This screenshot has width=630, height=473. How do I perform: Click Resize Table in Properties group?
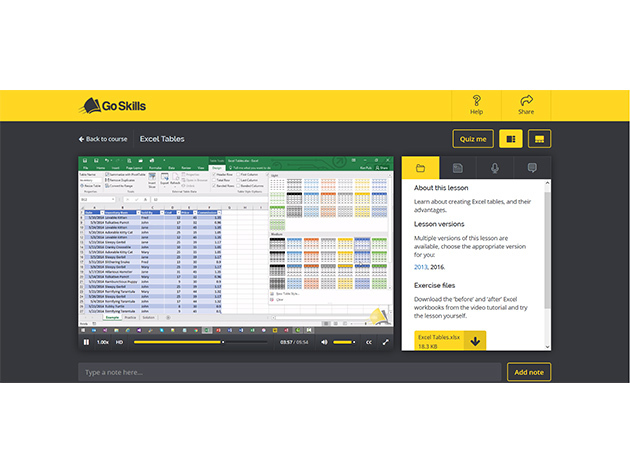(x=90, y=186)
